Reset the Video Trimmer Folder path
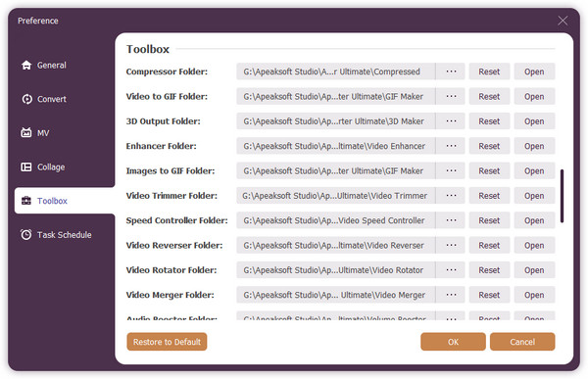588x379 pixels. [489, 195]
